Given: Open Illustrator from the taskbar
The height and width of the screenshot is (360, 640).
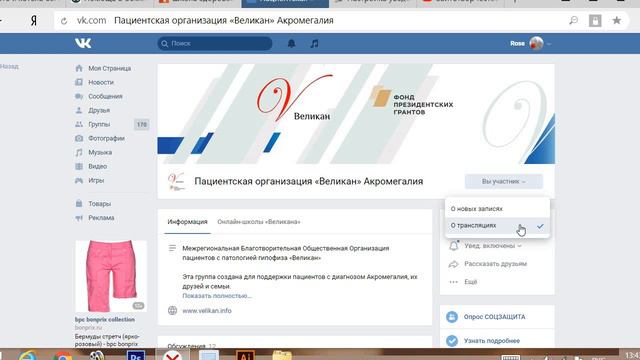Looking at the screenshot, I should 245,356.
